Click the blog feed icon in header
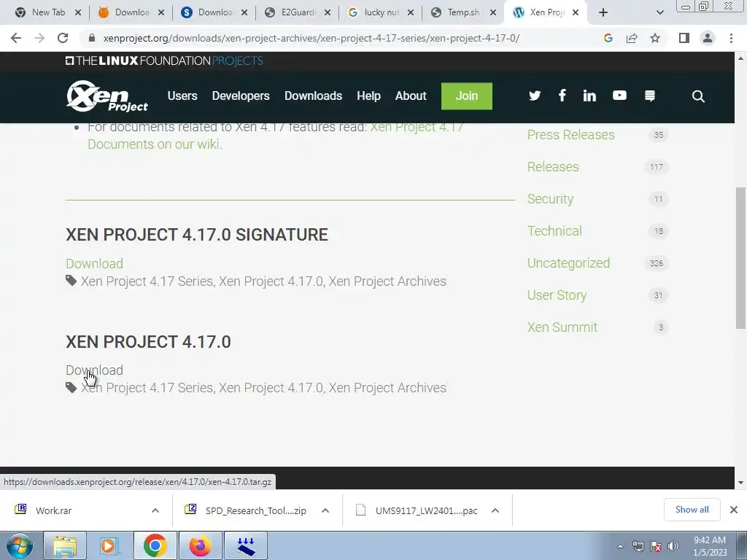The width and height of the screenshot is (747, 560). point(650,96)
